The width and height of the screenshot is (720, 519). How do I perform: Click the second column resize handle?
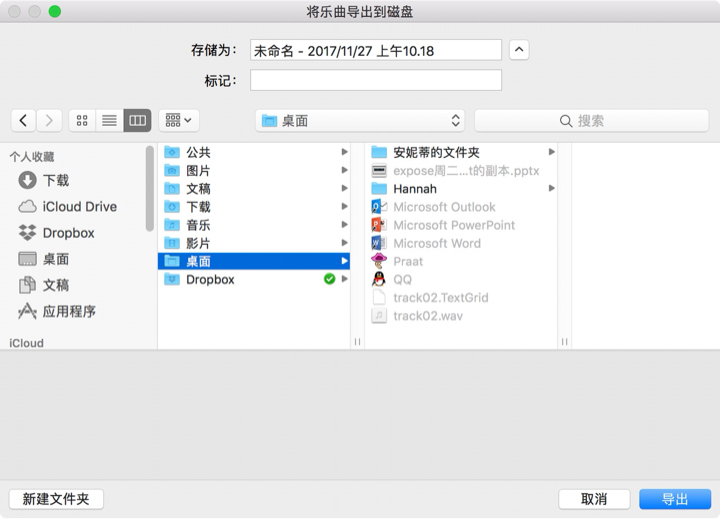(x=564, y=341)
